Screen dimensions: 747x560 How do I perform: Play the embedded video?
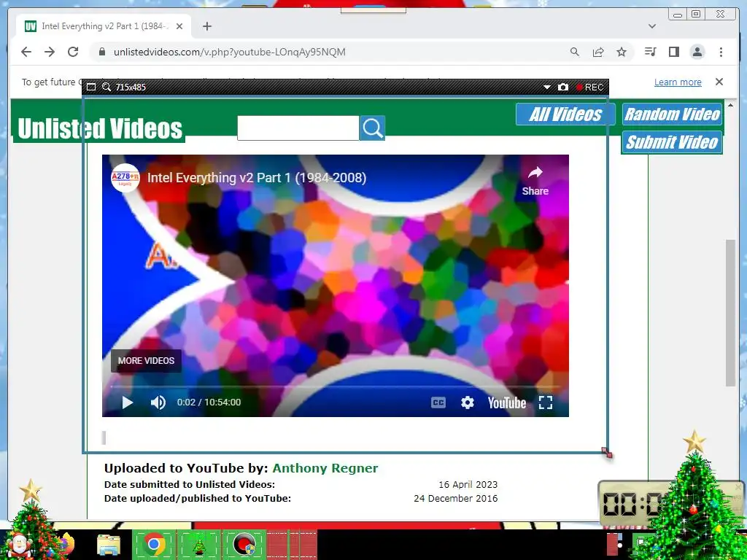127,402
